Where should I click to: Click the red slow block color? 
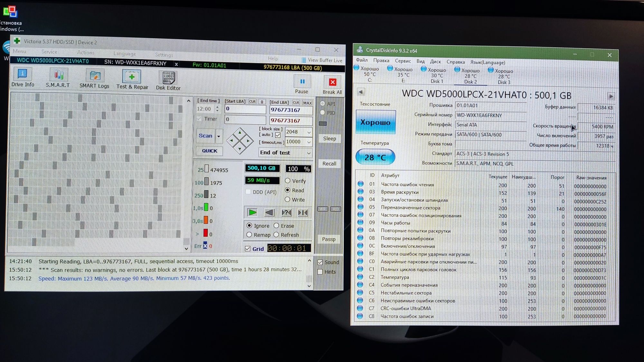(206, 233)
